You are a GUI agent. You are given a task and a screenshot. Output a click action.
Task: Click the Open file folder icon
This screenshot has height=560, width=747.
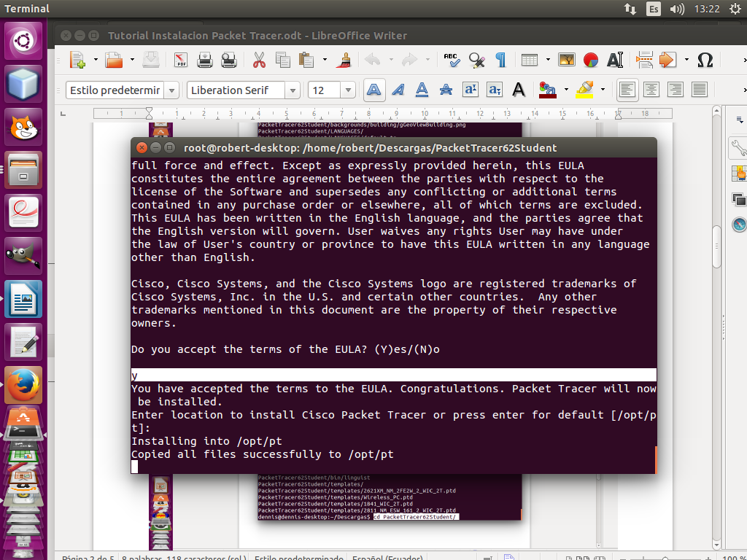click(x=115, y=60)
